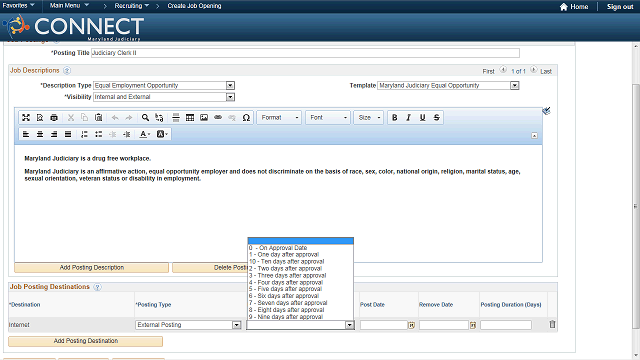Open the Posting Type dropdown arrow
This screenshot has width=640, height=360.
(236, 325)
